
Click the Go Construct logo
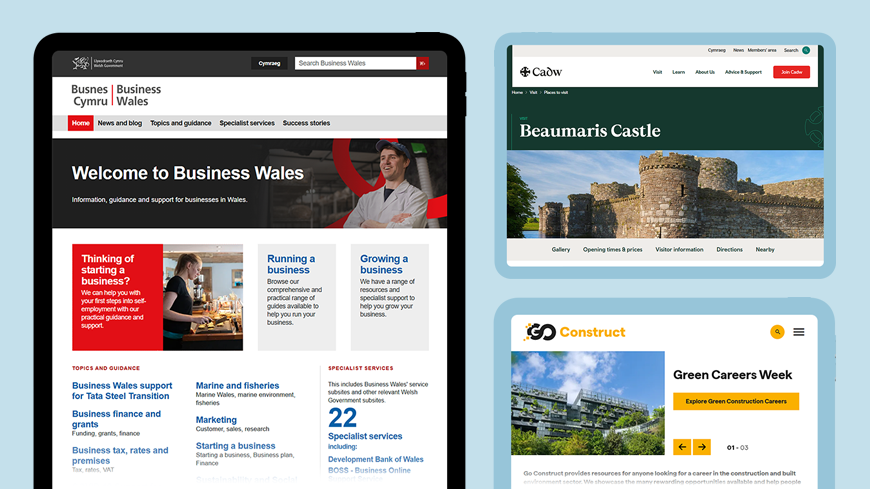pos(575,332)
